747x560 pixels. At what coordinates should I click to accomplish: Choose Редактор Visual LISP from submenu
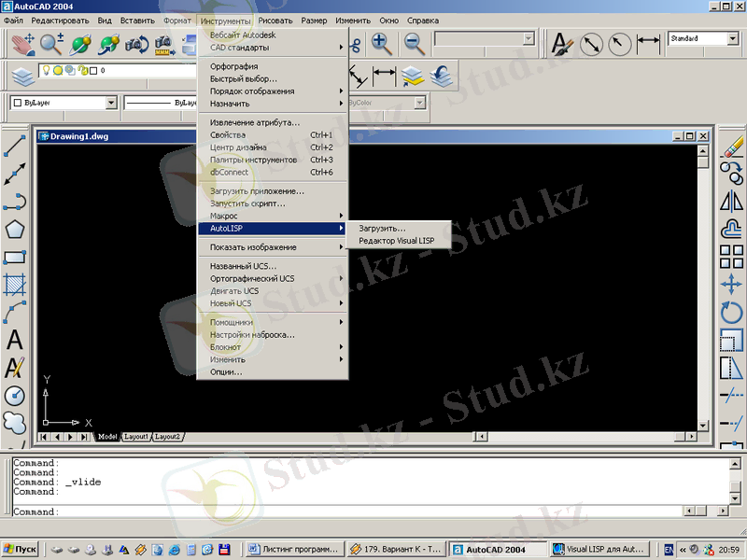396,241
